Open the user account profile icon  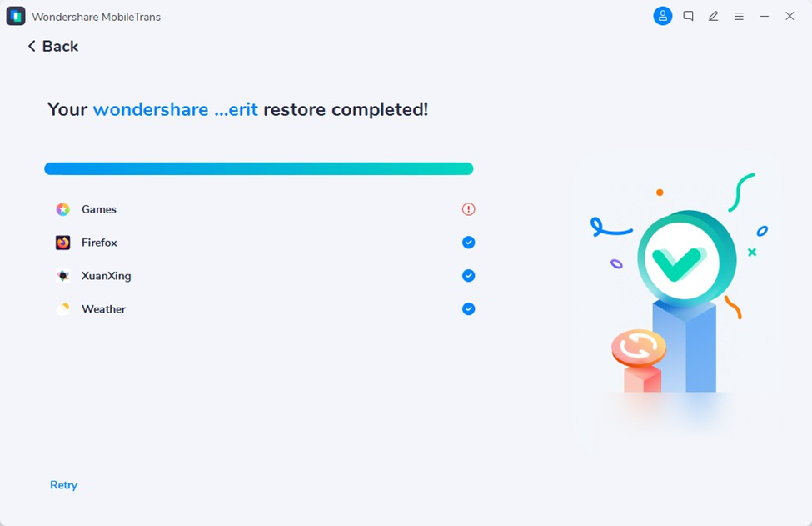(x=662, y=16)
